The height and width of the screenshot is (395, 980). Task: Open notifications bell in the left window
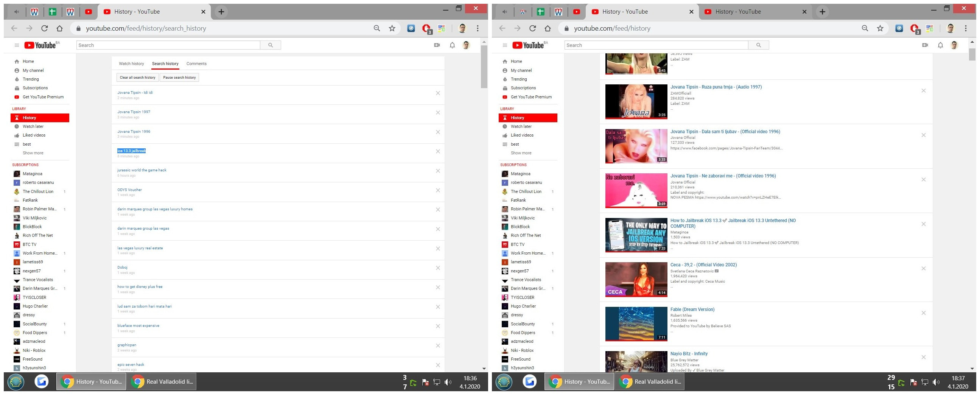coord(452,45)
